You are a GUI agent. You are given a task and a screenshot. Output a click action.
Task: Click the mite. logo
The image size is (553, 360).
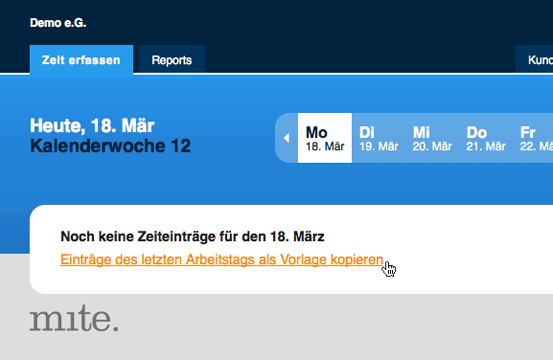coord(74,318)
